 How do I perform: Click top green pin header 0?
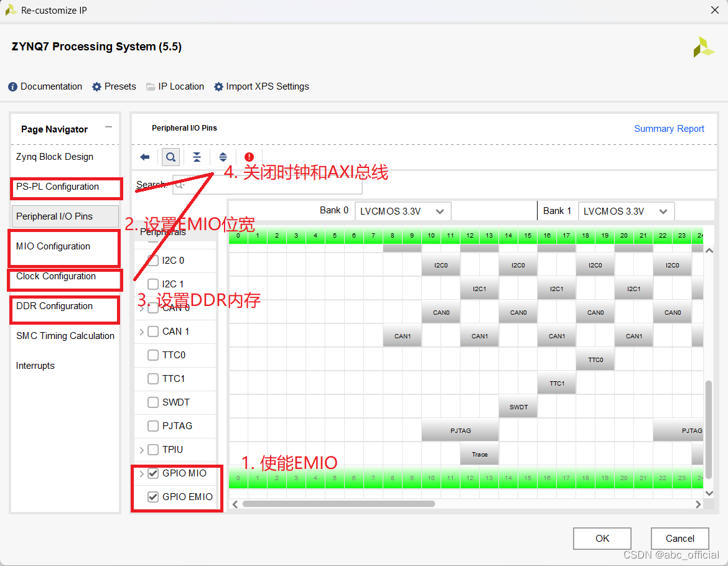click(238, 235)
